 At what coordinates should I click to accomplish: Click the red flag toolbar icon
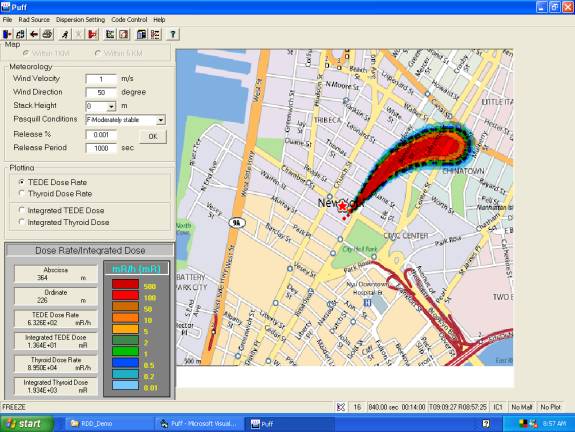[92, 34]
